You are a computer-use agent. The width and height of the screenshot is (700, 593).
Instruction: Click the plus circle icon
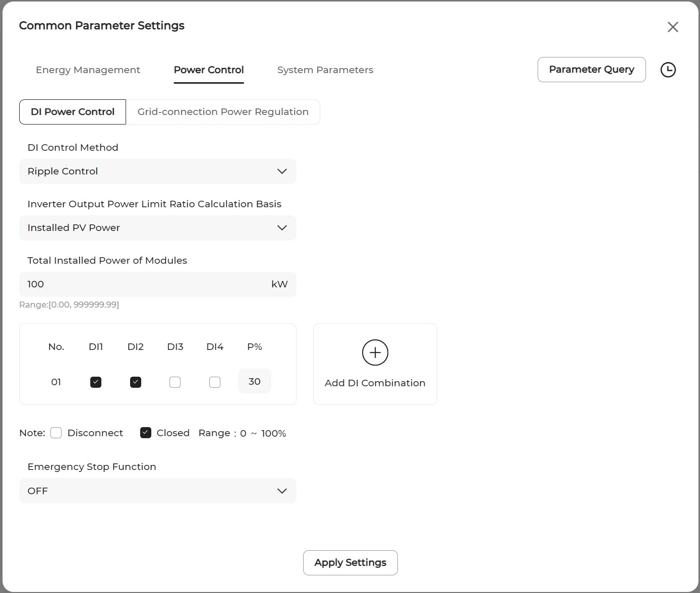[375, 352]
